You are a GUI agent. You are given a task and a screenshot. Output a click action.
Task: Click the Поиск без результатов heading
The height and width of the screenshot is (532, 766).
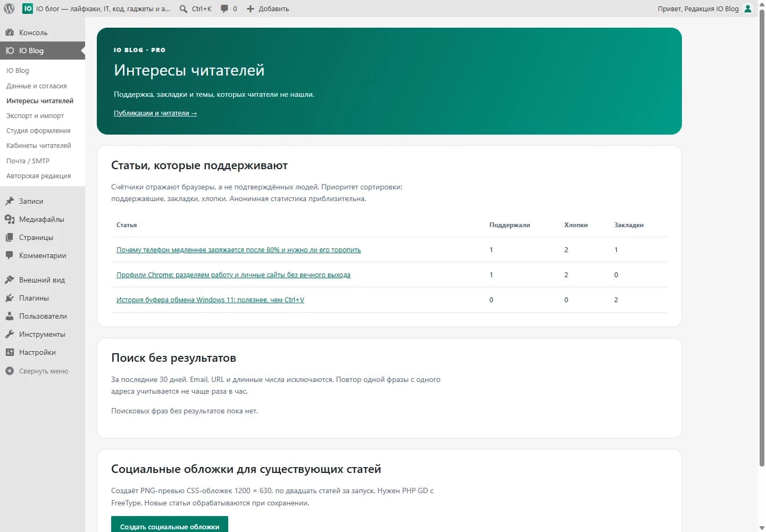(x=173, y=358)
